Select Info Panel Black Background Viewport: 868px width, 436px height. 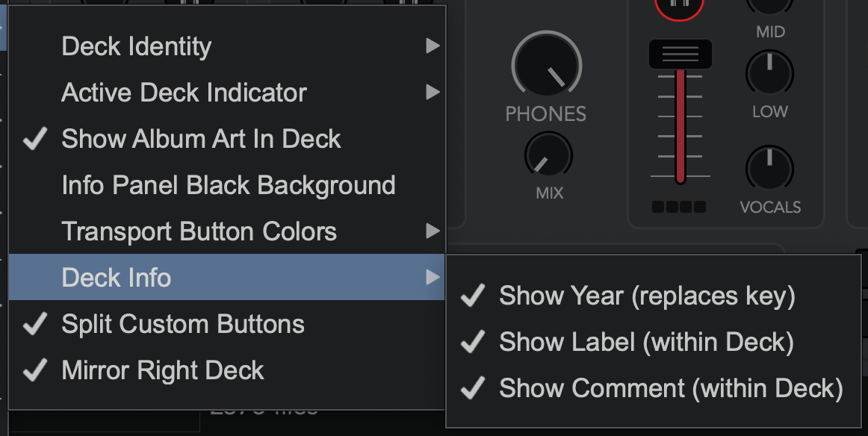tap(227, 185)
